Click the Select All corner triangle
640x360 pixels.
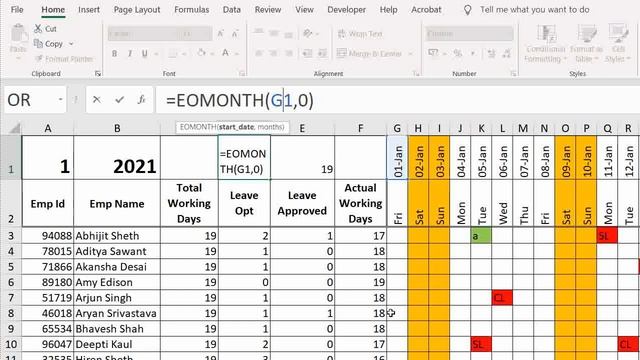[14, 129]
